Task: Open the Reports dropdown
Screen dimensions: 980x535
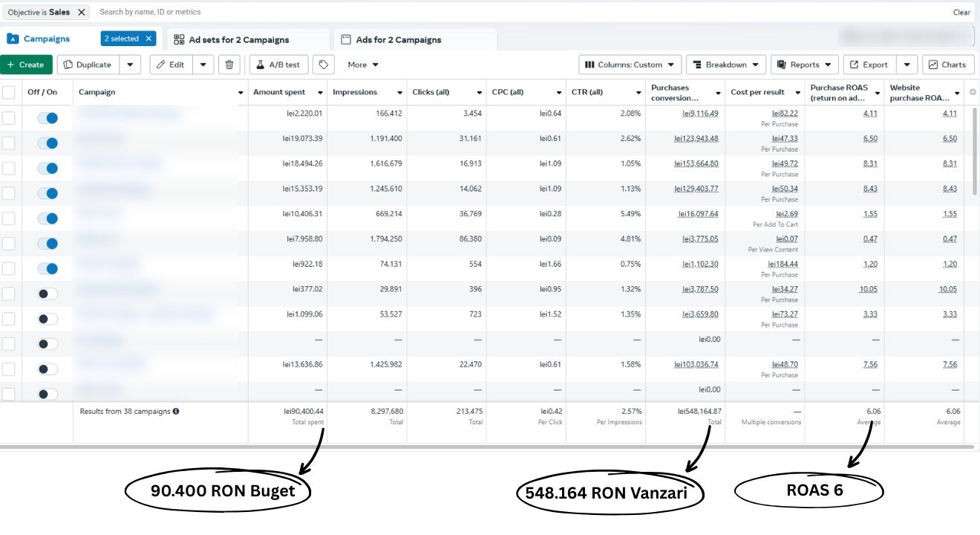Action: pos(805,65)
